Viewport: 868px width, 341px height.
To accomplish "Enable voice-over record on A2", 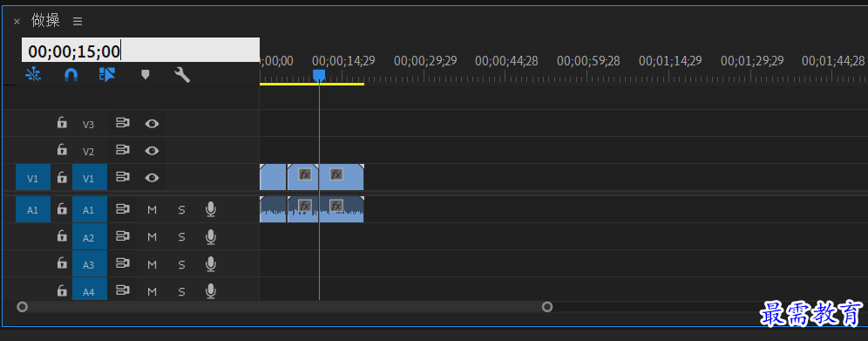I will (x=210, y=237).
